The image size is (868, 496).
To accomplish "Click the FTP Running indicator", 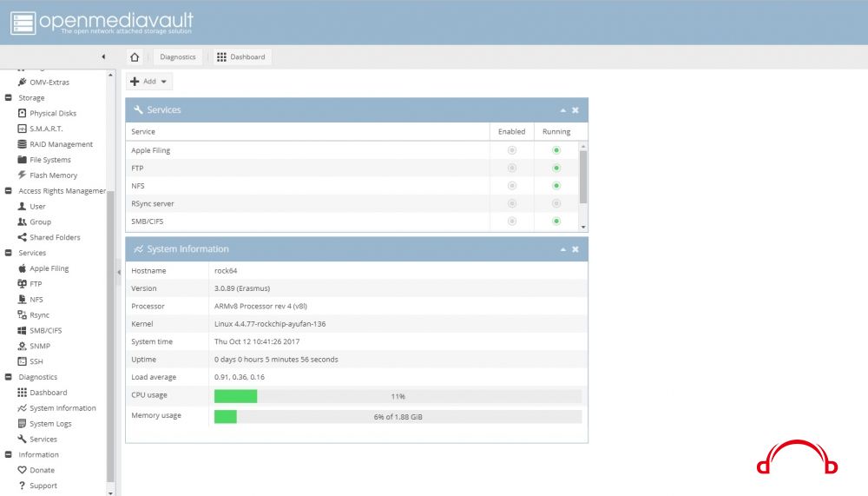I will [556, 168].
